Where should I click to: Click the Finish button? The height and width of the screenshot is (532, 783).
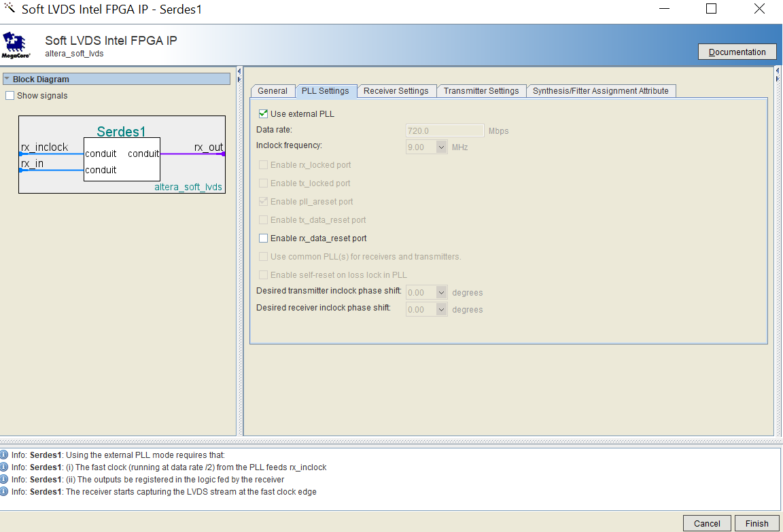tap(757, 523)
